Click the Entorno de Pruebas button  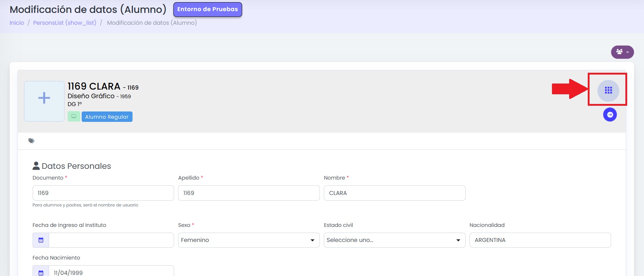(208, 9)
